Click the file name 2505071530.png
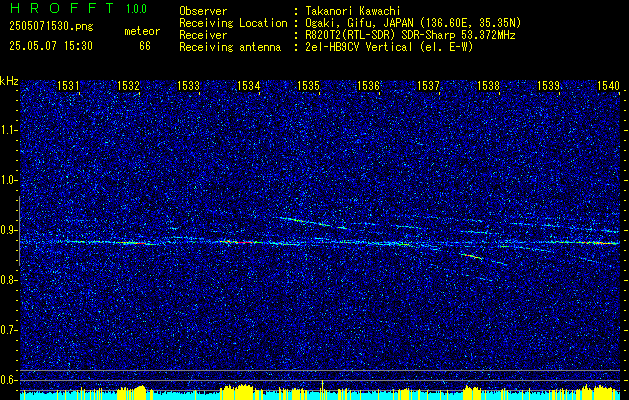 click(51, 26)
